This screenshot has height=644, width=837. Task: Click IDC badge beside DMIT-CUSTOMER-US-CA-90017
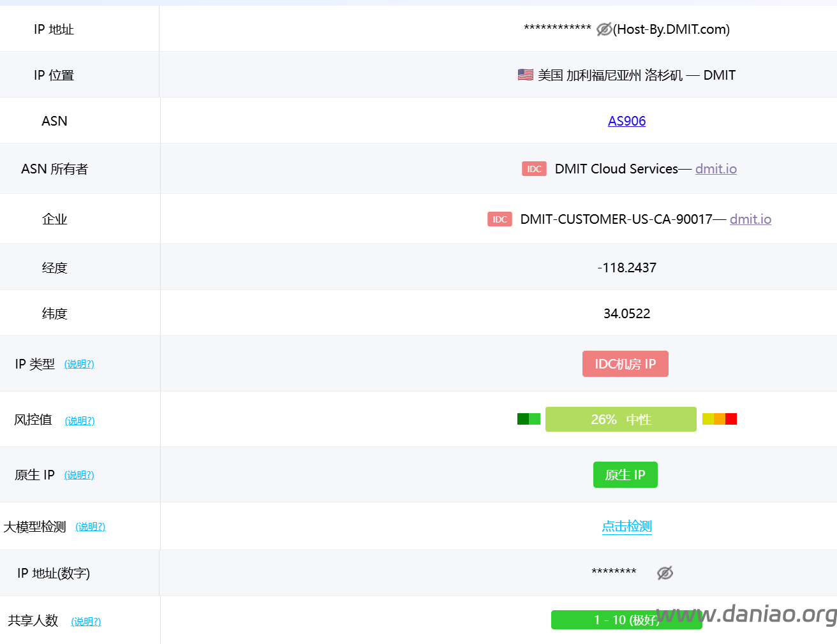tap(500, 219)
